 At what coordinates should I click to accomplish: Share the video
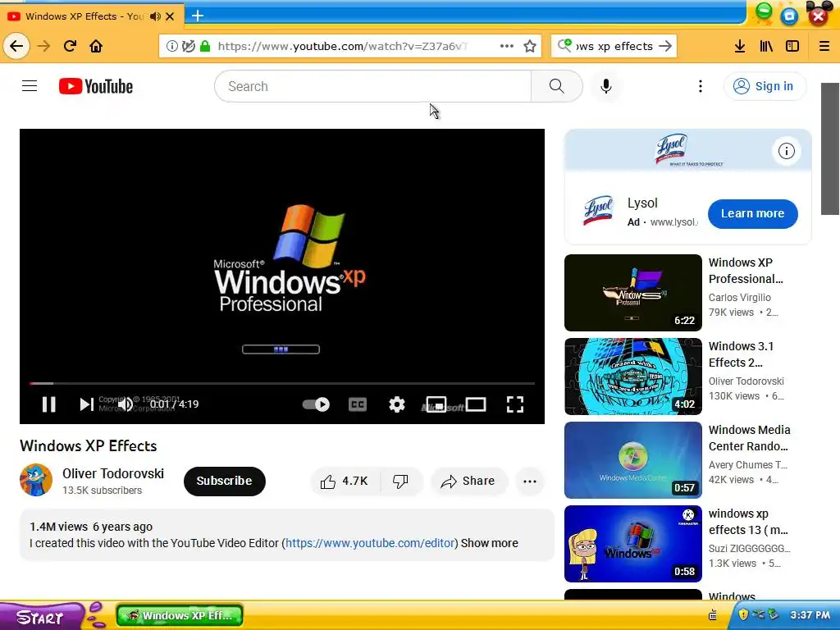468,481
